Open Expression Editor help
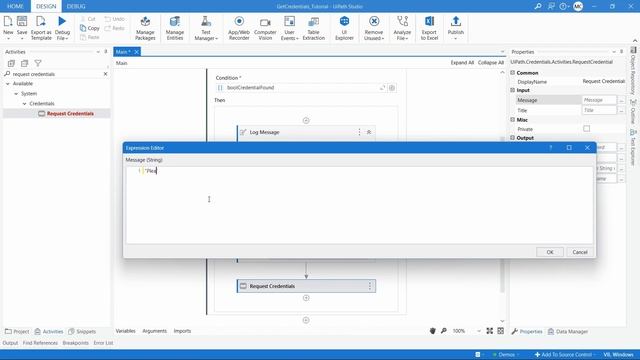 tap(551, 148)
